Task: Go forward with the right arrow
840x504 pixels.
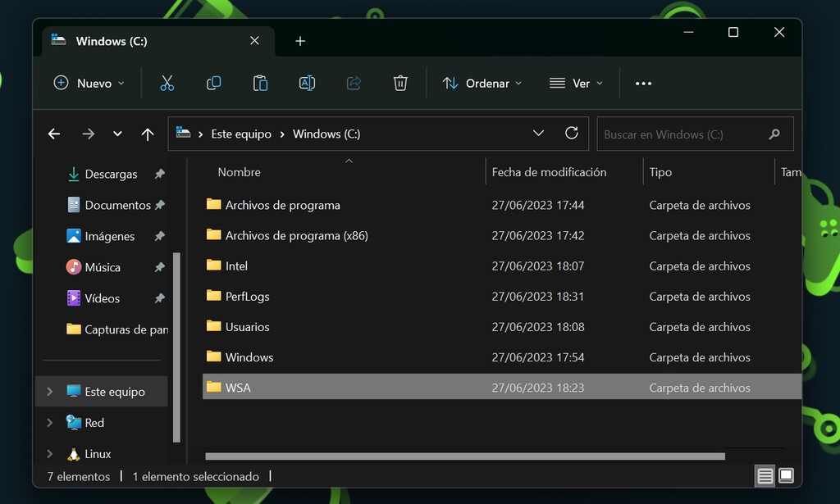Action: tap(89, 134)
